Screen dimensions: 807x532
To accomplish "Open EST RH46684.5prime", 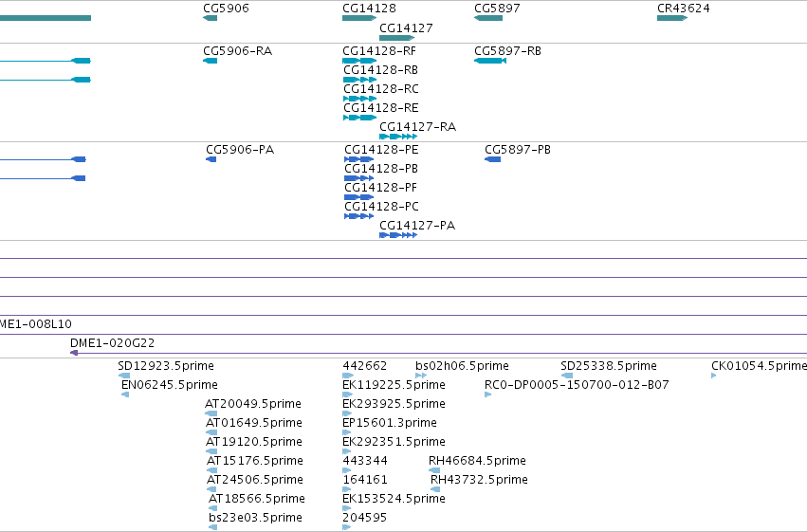I will (x=477, y=461).
